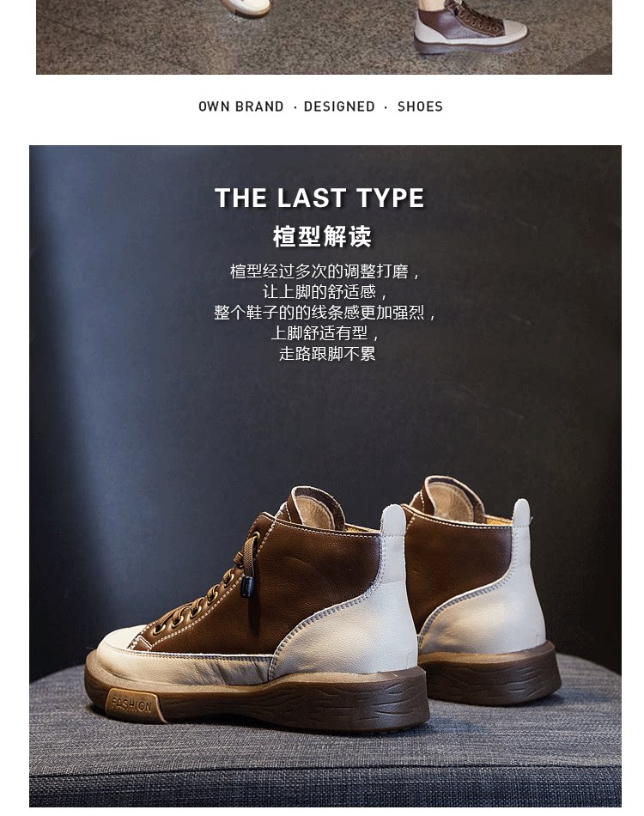Click the FASHION logo on shoe sole
Viewport: 644px width, 816px height.
pyautogui.click(x=131, y=704)
